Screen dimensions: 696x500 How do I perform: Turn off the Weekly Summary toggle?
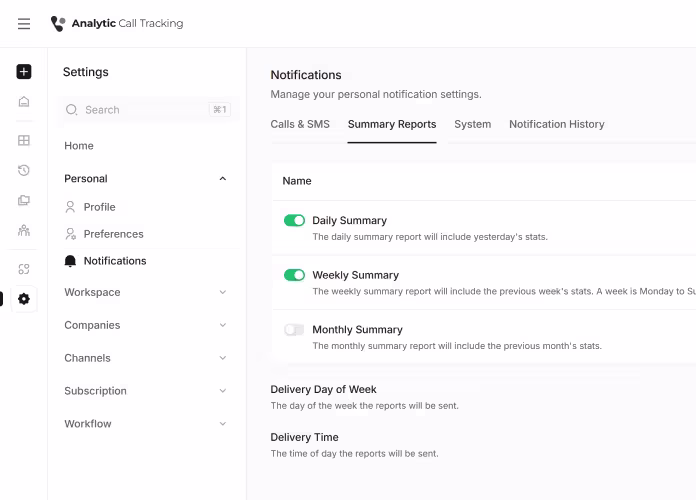tap(294, 275)
